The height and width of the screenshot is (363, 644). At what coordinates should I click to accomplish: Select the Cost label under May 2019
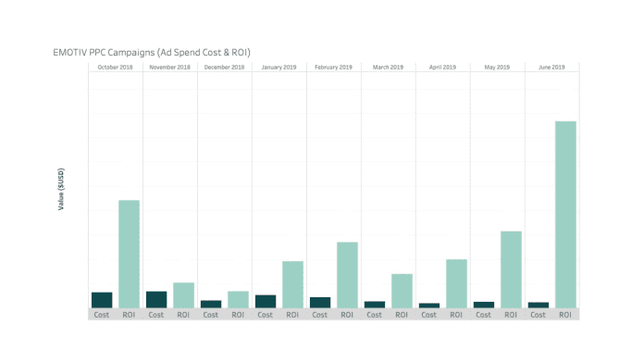coord(483,315)
